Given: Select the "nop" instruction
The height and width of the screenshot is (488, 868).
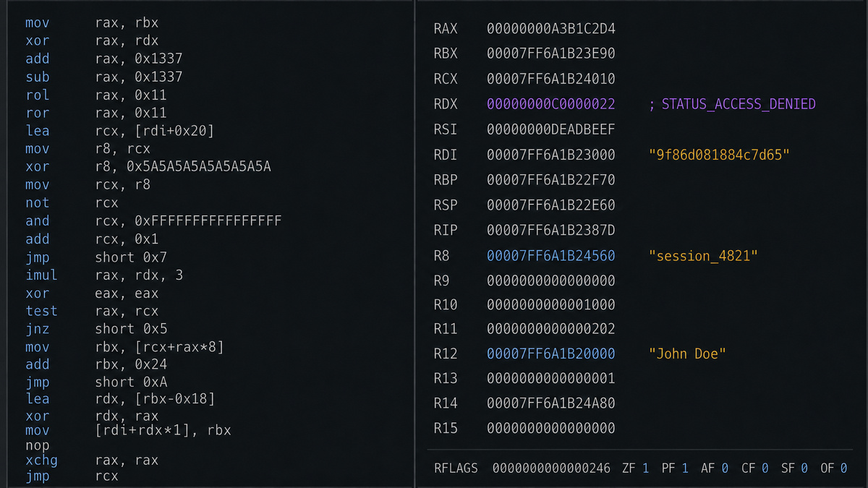Looking at the screenshot, I should pyautogui.click(x=37, y=445).
